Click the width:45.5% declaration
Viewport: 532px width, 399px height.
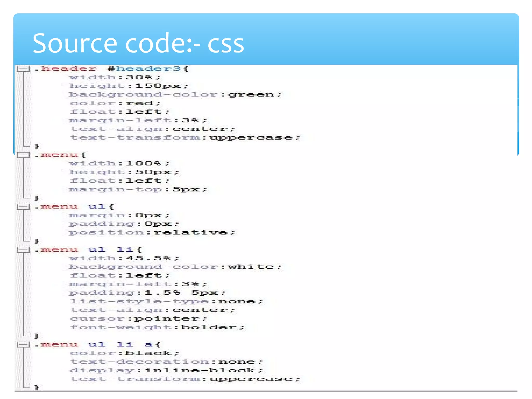124,258
